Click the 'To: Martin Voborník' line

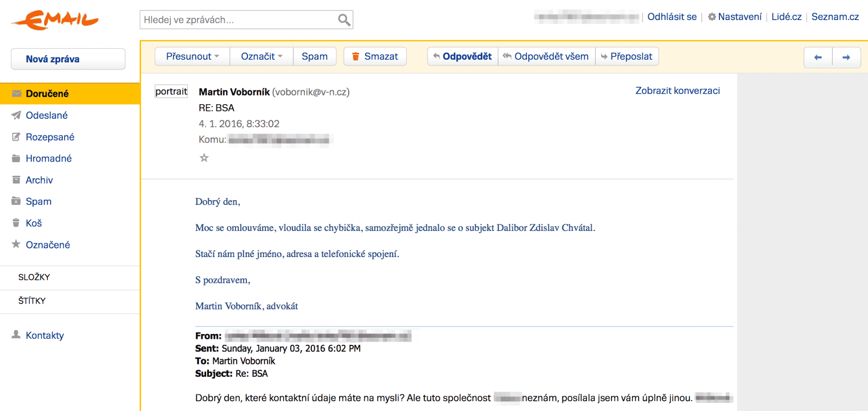[x=235, y=361]
